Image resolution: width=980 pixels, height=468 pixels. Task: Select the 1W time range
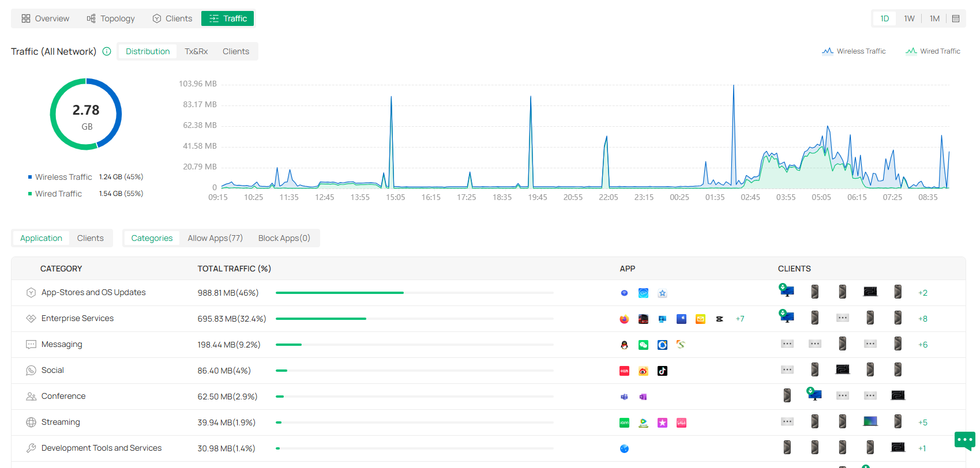909,18
